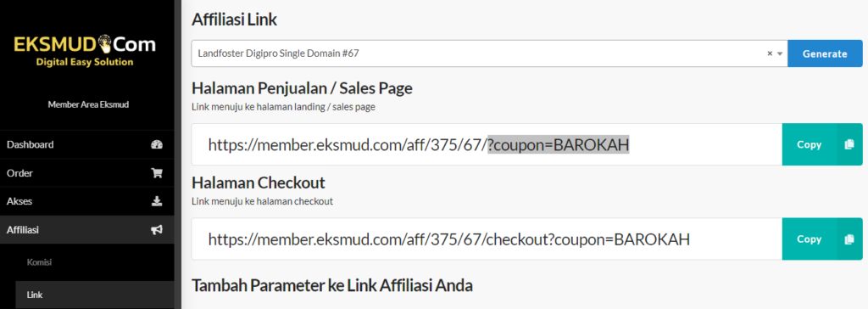This screenshot has width=868, height=309.
Task: Click the Dashboard speedometer icon
Action: point(157,145)
